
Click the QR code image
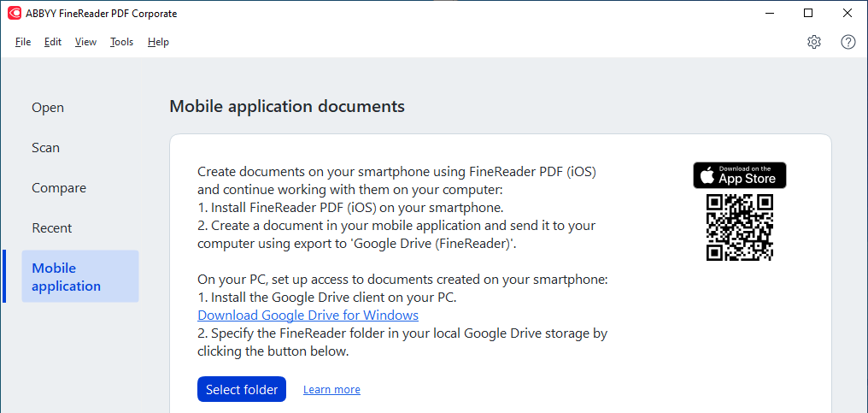[740, 227]
